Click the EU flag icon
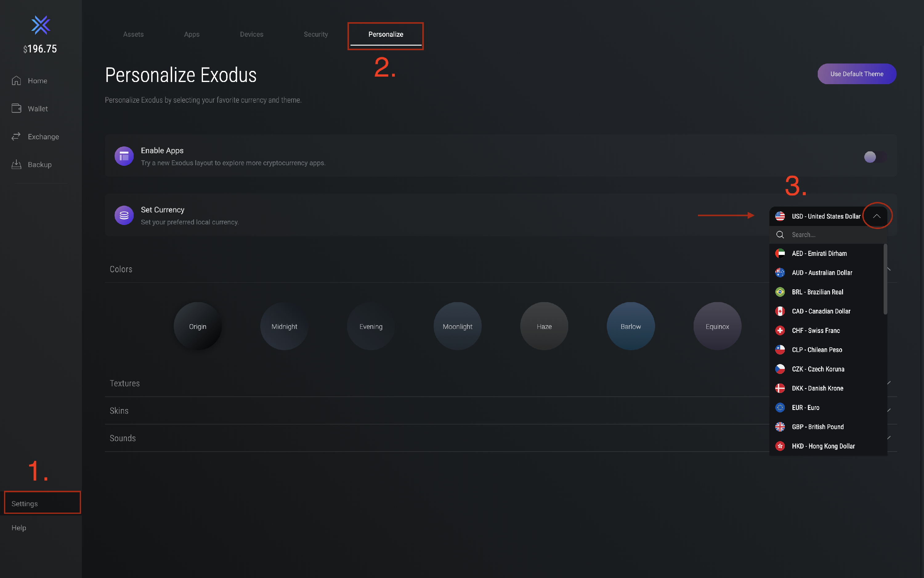Image resolution: width=924 pixels, height=578 pixels. [x=780, y=408]
